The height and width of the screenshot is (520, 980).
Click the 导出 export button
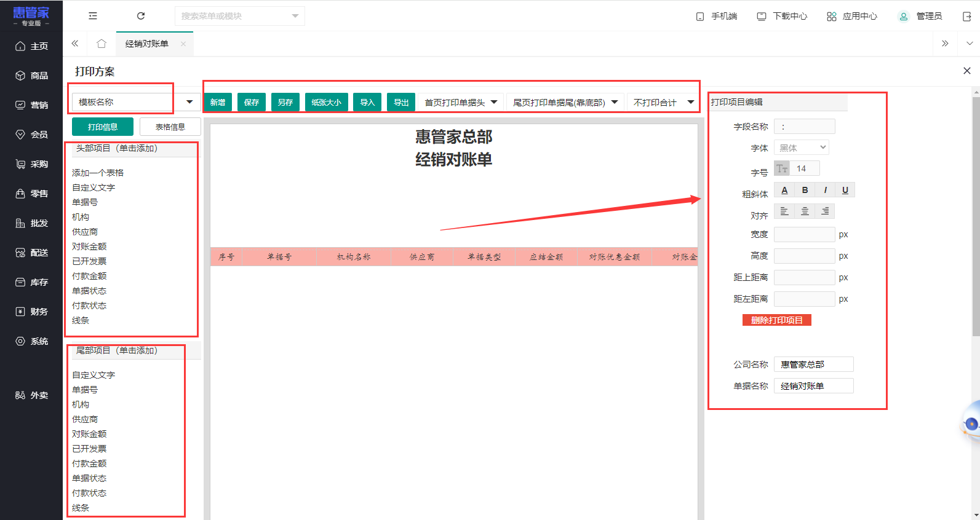401,102
